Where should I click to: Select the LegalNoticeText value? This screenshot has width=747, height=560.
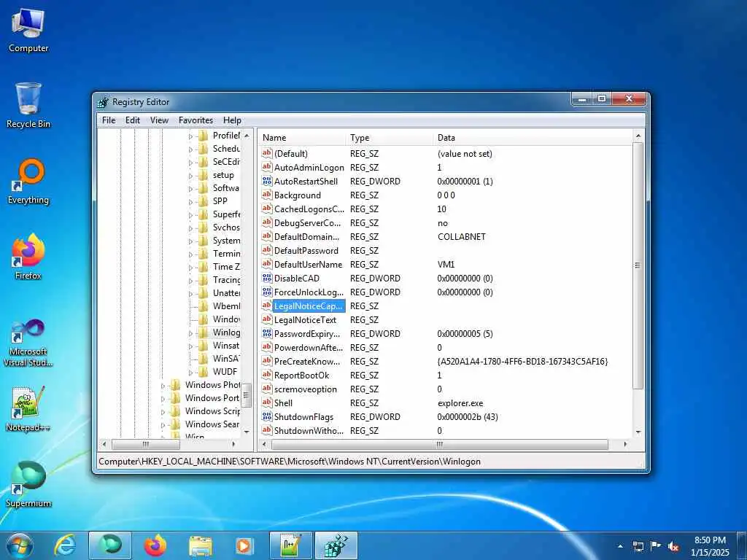pos(305,320)
